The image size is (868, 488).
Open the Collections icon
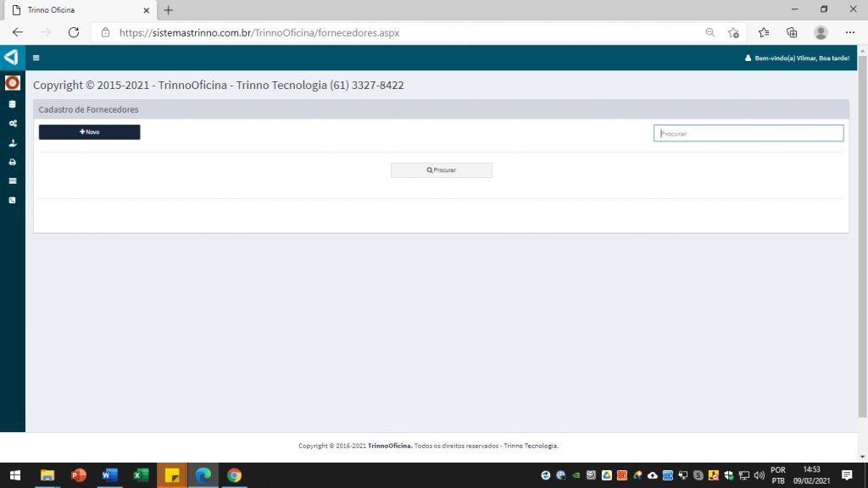pyautogui.click(x=793, y=33)
